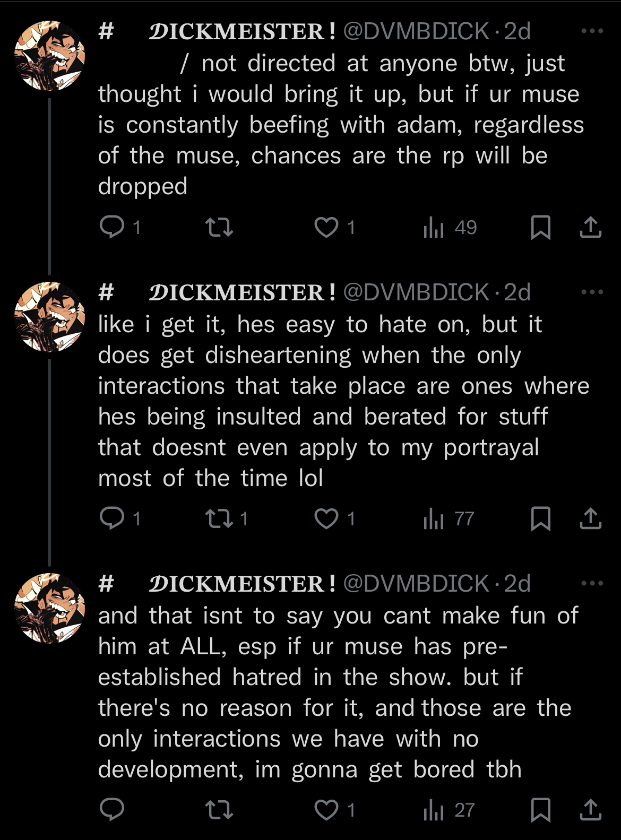Viewport: 621px width, 840px height.
Task: Like the first tweet about adam
Action: pos(326,227)
